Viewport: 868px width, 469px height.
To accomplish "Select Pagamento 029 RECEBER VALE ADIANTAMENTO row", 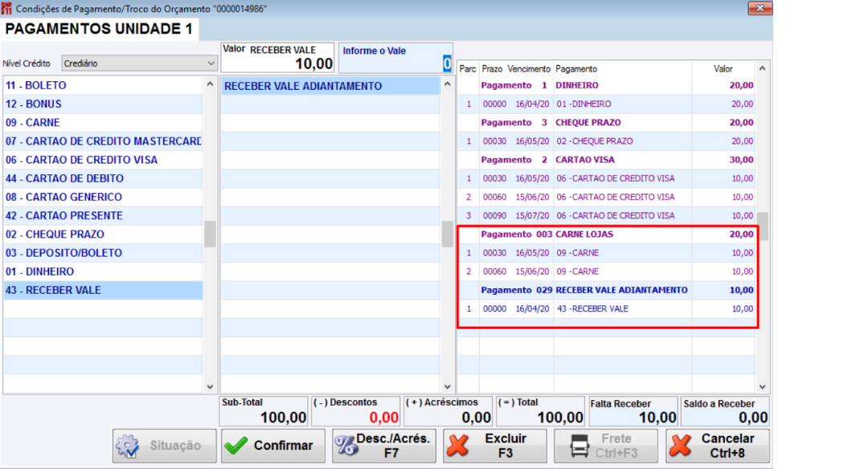I will (x=606, y=291).
